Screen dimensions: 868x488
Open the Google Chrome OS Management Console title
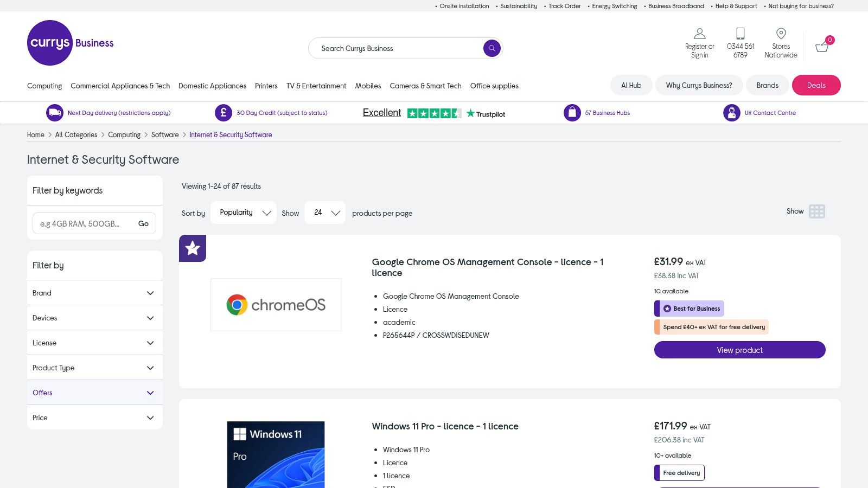[488, 267]
